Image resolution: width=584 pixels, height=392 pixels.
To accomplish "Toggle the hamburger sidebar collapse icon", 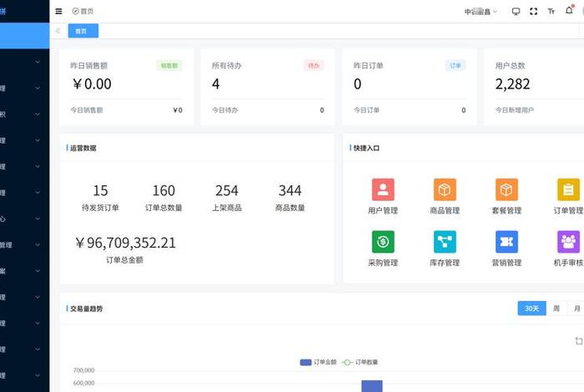I will 58,11.
